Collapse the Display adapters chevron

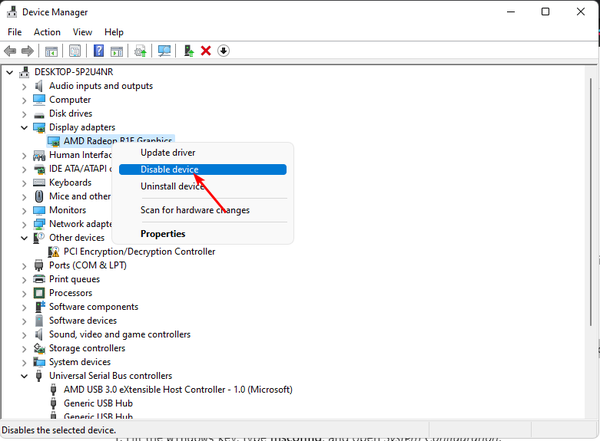tap(24, 127)
